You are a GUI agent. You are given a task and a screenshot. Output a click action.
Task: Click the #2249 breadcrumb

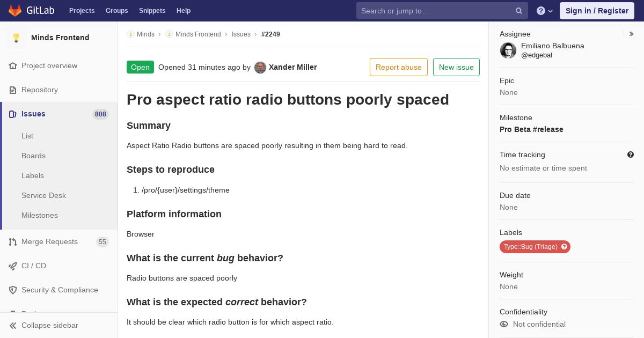(x=270, y=34)
